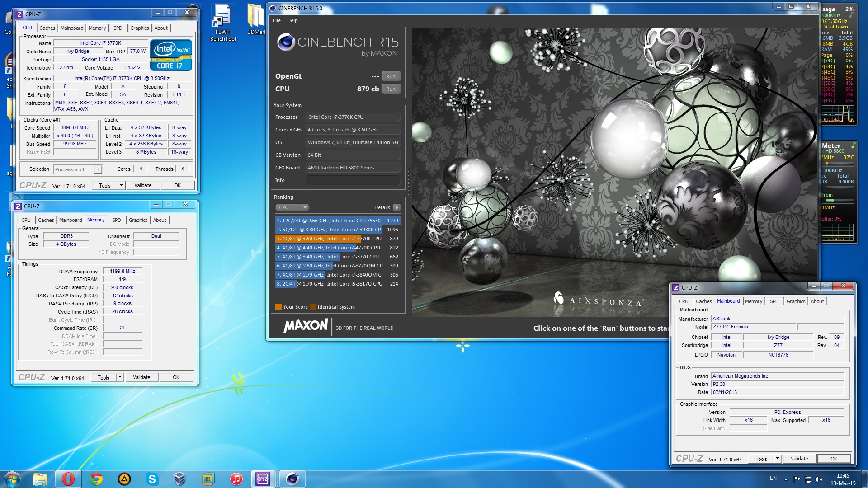Click the network icon in system tray
The image size is (868, 488).
click(808, 479)
